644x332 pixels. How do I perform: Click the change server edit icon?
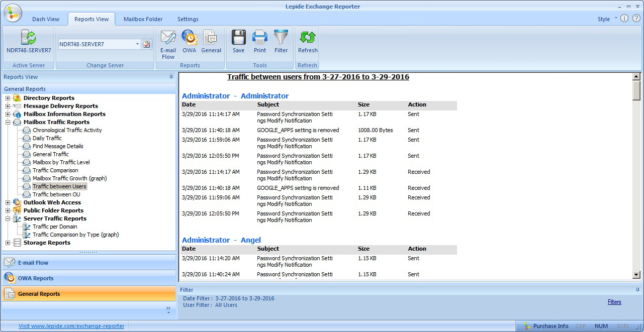click(146, 44)
